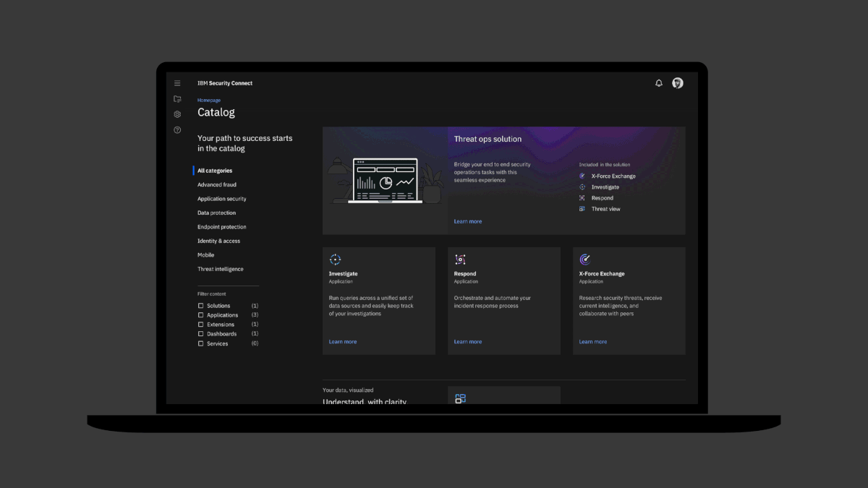Open the notifications bell
Viewport: 868px width, 488px height.
pos(659,83)
